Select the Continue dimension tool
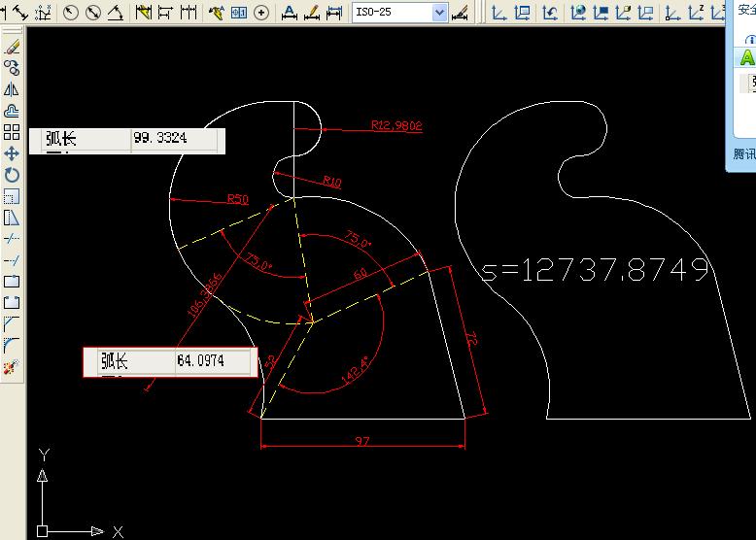Screen dimensions: 756x540 pyautogui.click(x=189, y=12)
